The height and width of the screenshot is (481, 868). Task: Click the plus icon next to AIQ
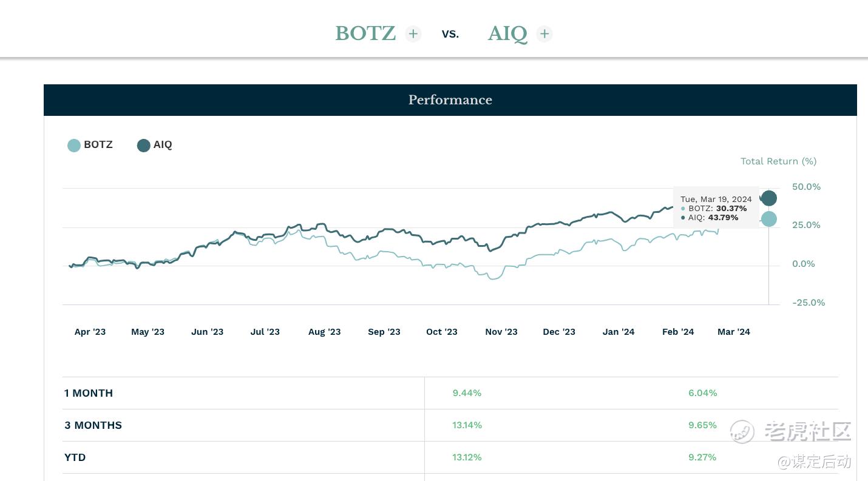[544, 34]
